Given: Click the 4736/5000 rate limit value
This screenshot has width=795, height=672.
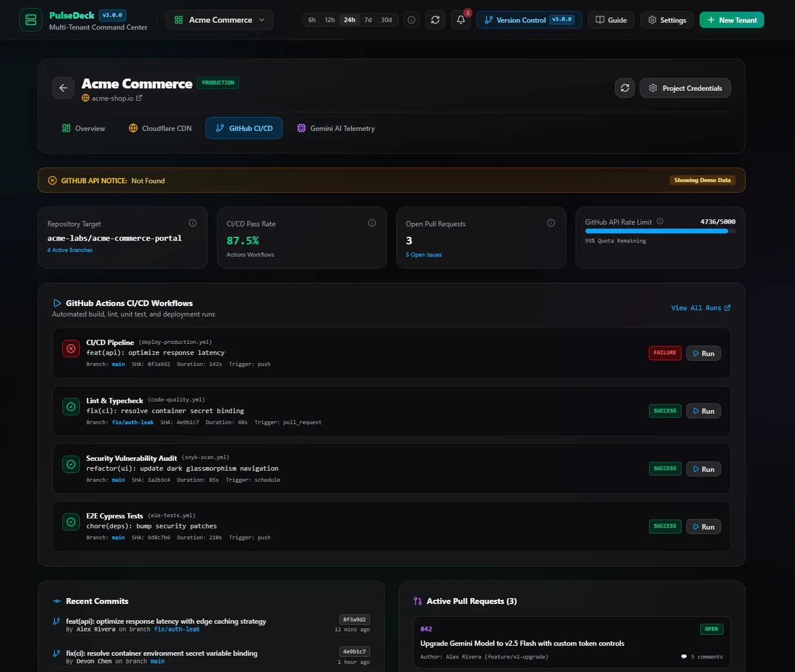Looking at the screenshot, I should click(x=718, y=222).
